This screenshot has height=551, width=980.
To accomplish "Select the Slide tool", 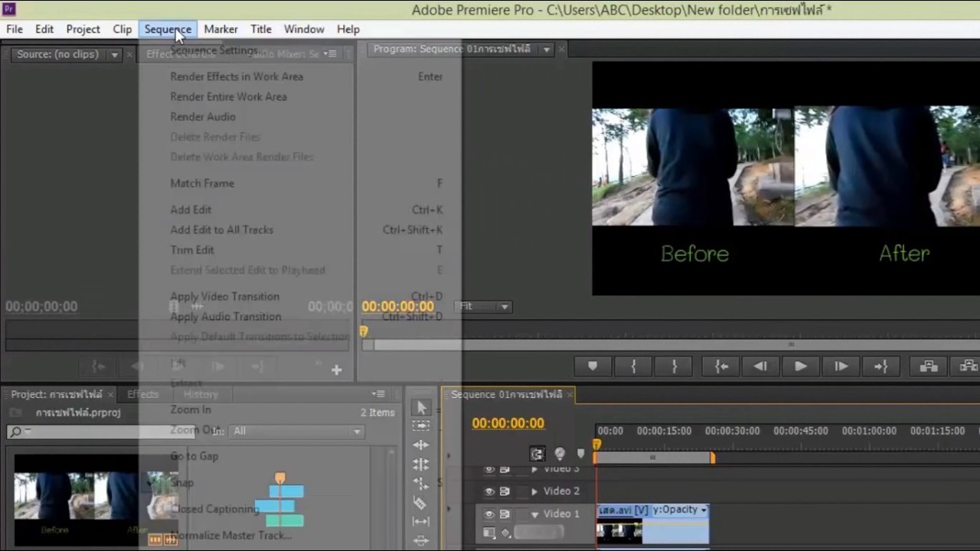I will click(x=421, y=540).
